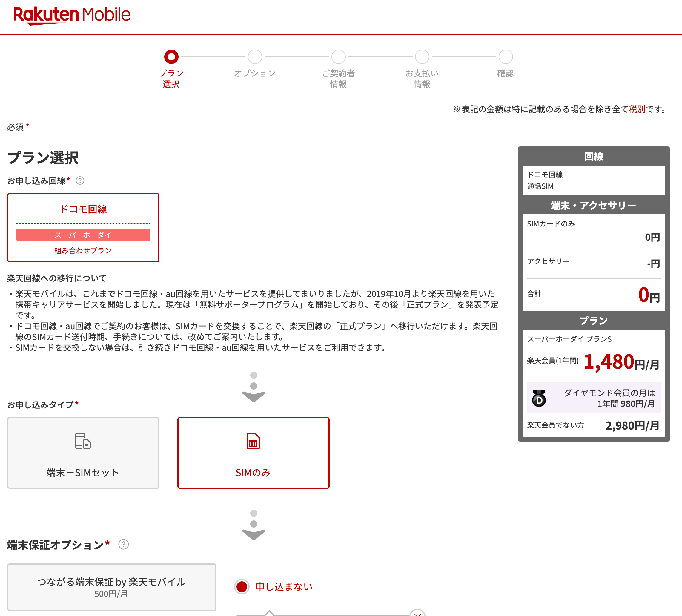
Task: Go to the お支払い情報 step circle
Action: point(422,57)
